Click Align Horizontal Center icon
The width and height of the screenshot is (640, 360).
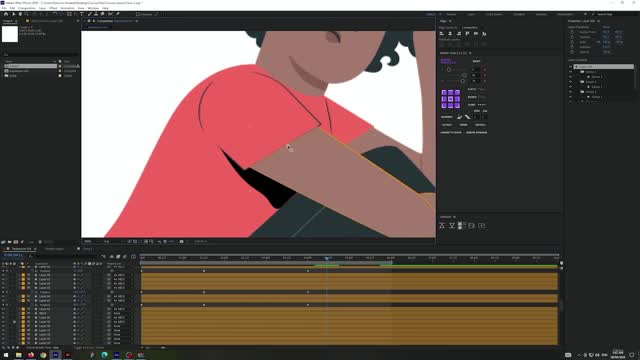point(450,33)
